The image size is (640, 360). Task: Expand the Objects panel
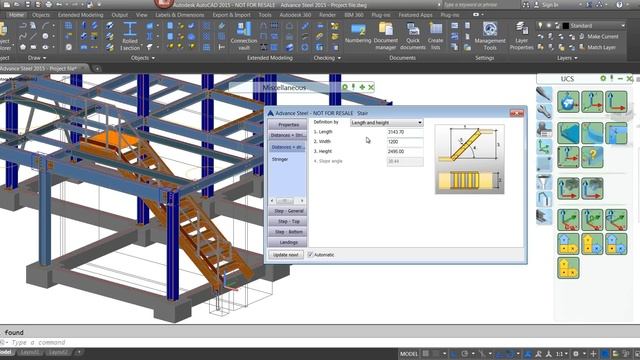click(x=142, y=58)
